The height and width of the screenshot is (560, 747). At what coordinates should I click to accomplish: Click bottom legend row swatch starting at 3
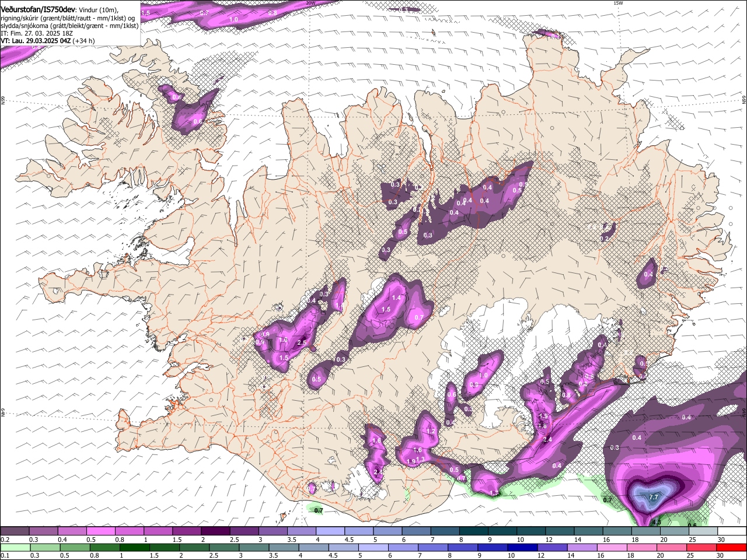pyautogui.click(x=255, y=548)
